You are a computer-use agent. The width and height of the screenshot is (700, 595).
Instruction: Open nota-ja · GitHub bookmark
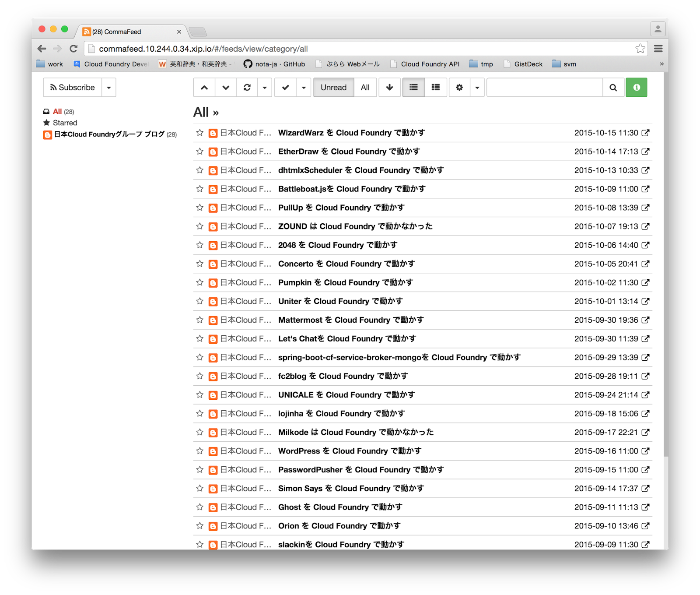(x=274, y=64)
